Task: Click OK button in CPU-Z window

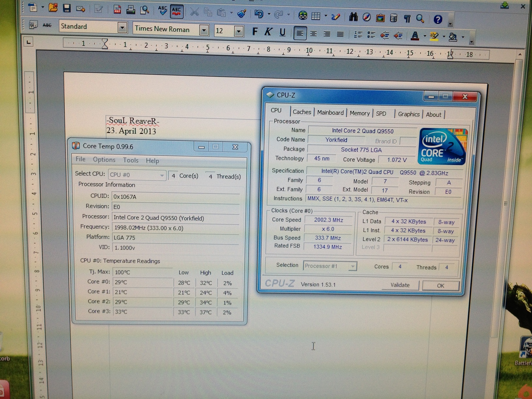Action: coord(440,286)
